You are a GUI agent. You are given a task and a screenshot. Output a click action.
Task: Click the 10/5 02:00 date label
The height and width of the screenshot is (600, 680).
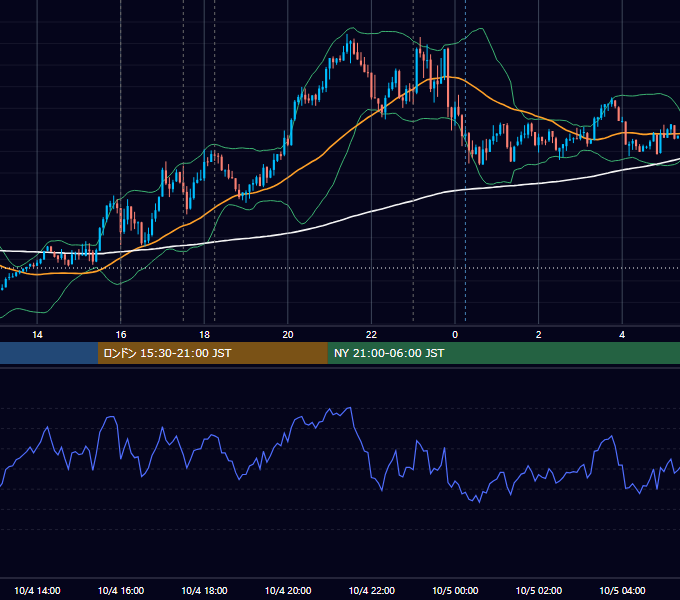point(539,590)
